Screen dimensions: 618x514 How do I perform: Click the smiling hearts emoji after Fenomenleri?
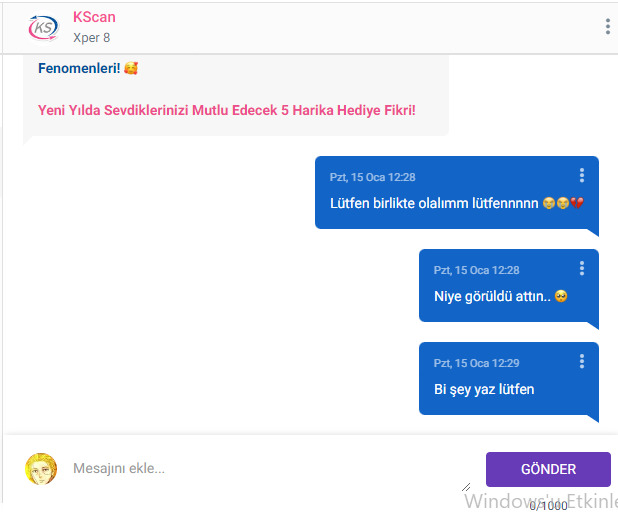[x=131, y=68]
